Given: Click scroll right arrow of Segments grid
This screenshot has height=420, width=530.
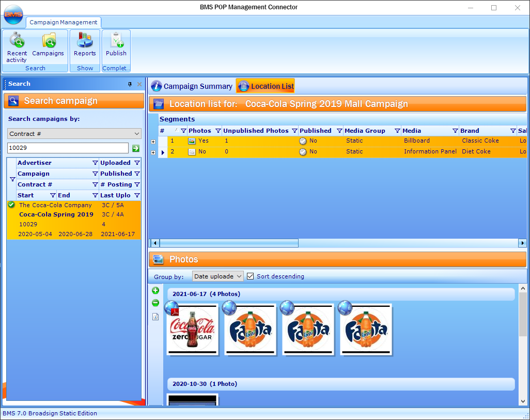Looking at the screenshot, I should tap(523, 243).
